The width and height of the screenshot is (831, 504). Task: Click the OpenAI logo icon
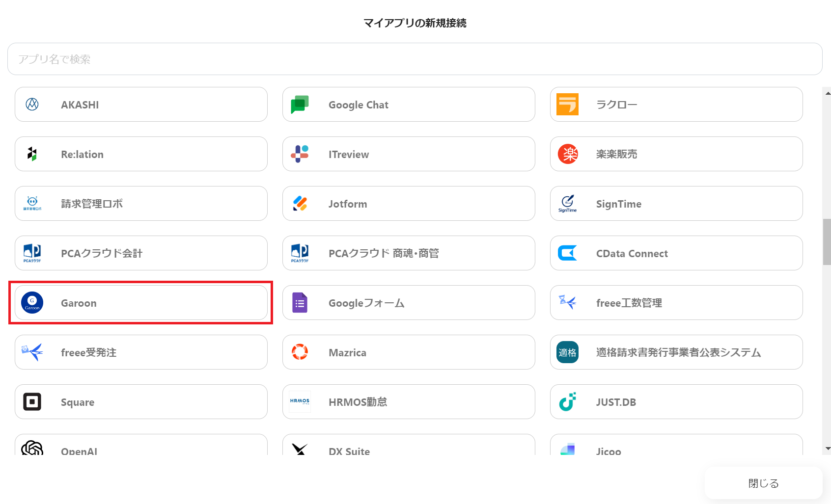point(32,448)
